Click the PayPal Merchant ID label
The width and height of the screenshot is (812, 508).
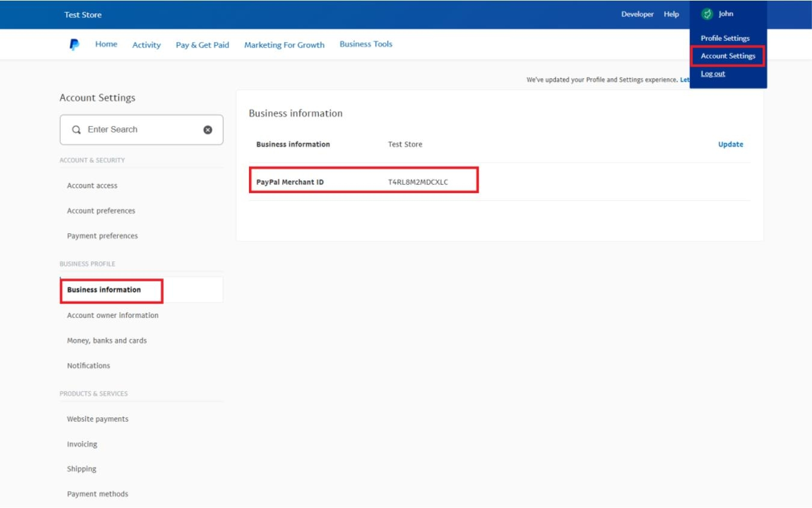pos(291,182)
